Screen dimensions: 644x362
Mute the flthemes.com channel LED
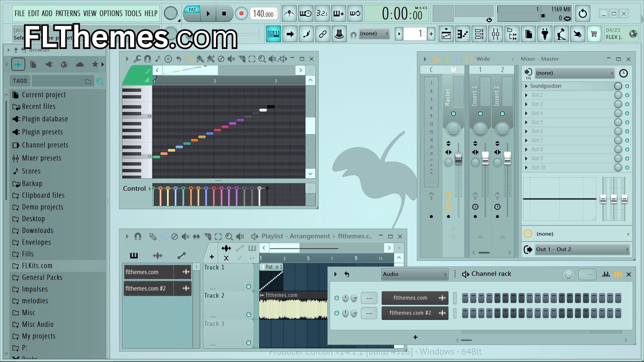pos(337,298)
